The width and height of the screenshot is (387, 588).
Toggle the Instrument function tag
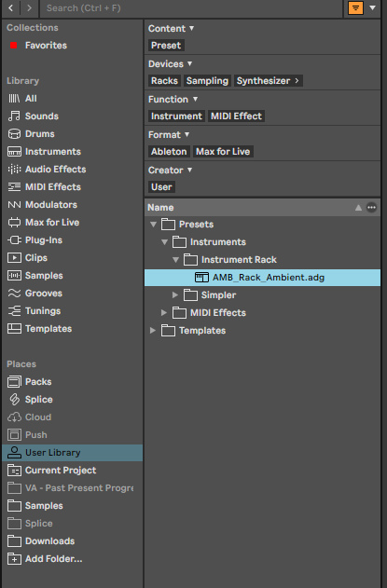(x=176, y=116)
